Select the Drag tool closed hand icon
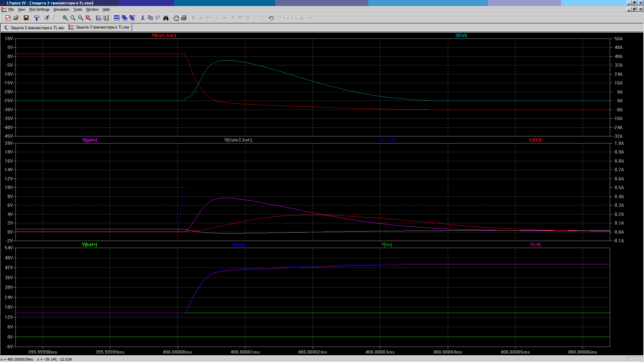This screenshot has height=362, width=644. click(264, 18)
